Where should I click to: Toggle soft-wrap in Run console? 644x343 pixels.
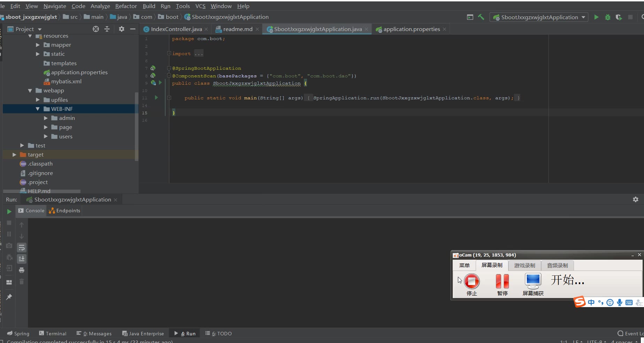22,247
